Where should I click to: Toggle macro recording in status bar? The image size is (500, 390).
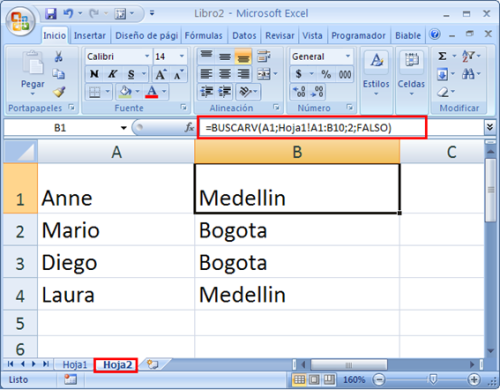tap(70, 379)
